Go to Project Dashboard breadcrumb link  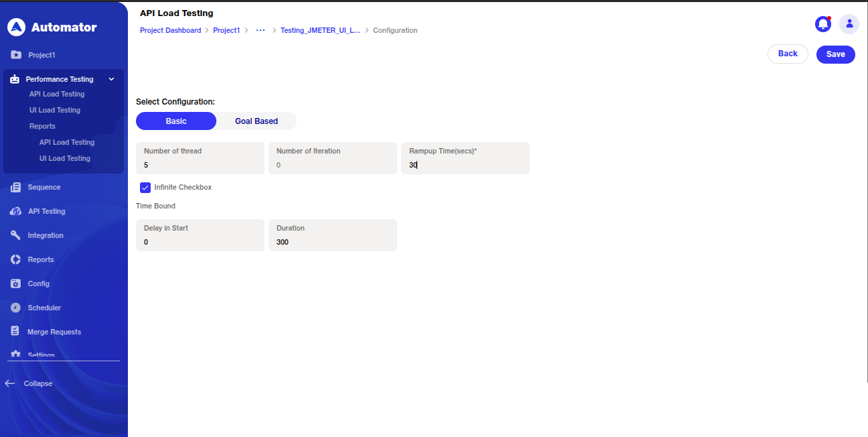[170, 30]
